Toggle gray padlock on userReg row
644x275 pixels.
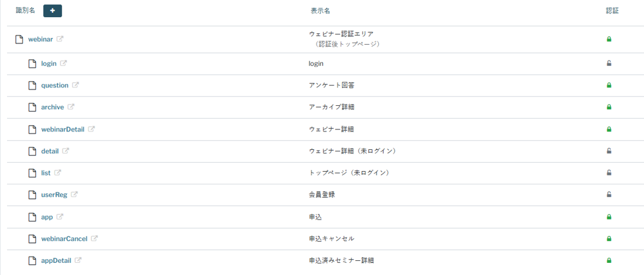click(x=609, y=195)
